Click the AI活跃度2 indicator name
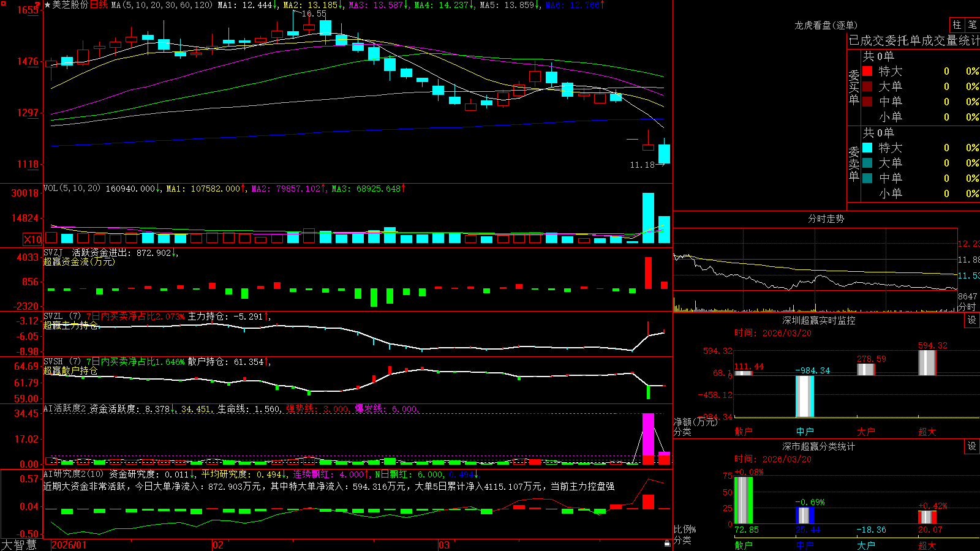This screenshot has width=980, height=551. 65,408
